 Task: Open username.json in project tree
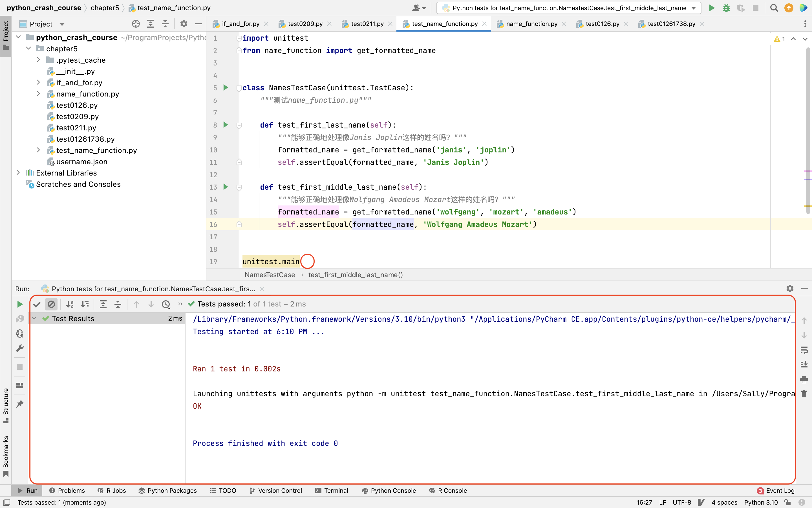82,162
